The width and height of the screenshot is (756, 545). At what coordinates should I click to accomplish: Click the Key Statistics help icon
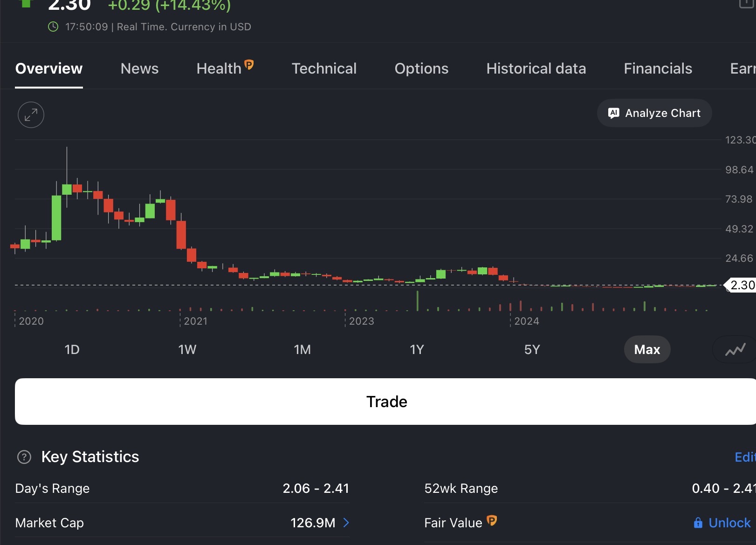click(24, 457)
